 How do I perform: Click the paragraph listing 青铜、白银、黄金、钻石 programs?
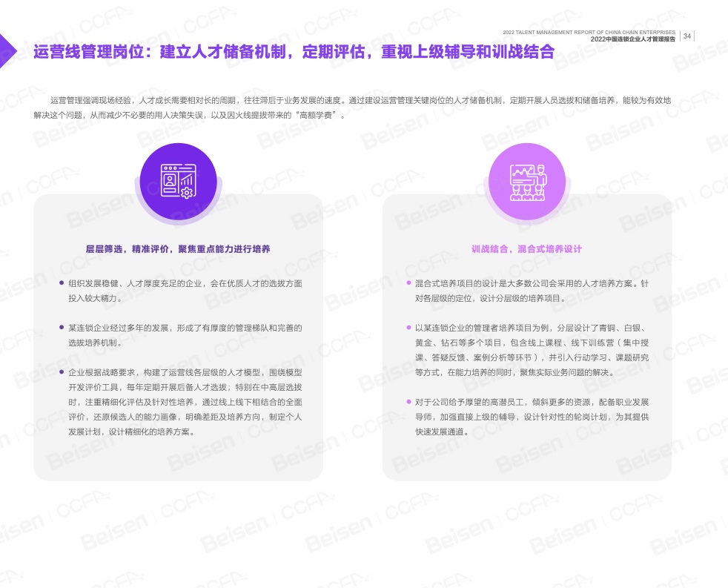click(x=532, y=349)
